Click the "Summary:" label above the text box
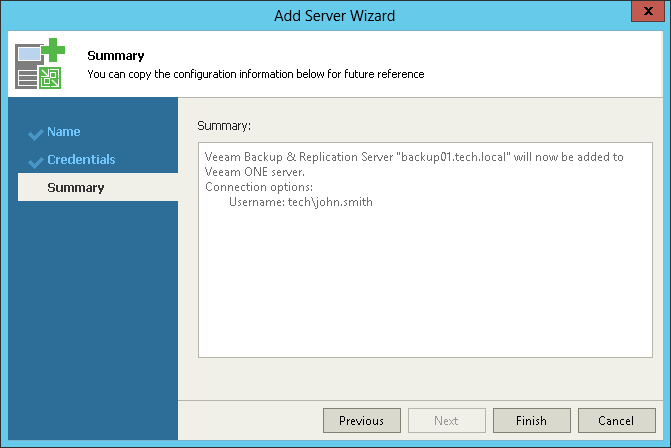 (x=224, y=126)
